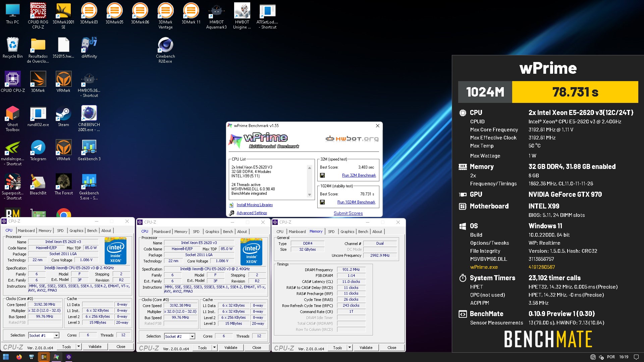Open the notifications icon in system tray
Image resolution: width=644 pixels, height=362 pixels.
(636, 357)
